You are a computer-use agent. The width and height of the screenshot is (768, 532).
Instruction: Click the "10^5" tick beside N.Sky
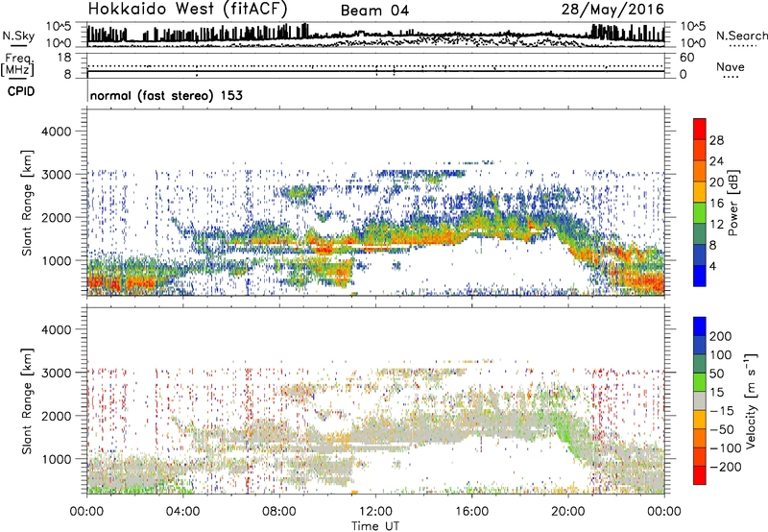point(59,26)
